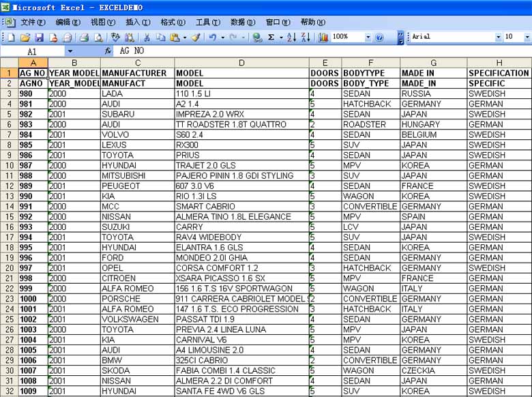Click the Save disk icon
Image resolution: width=532 pixels, height=397 pixels.
[40, 38]
